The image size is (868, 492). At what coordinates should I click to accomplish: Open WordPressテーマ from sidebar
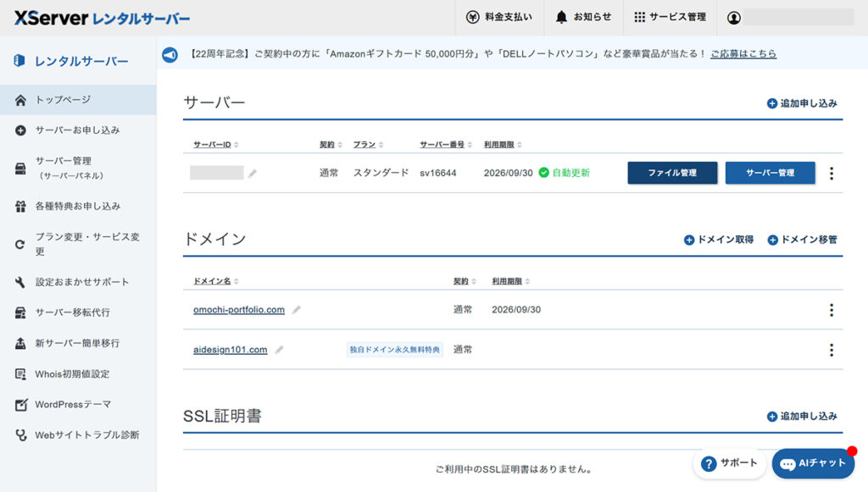[72, 405]
